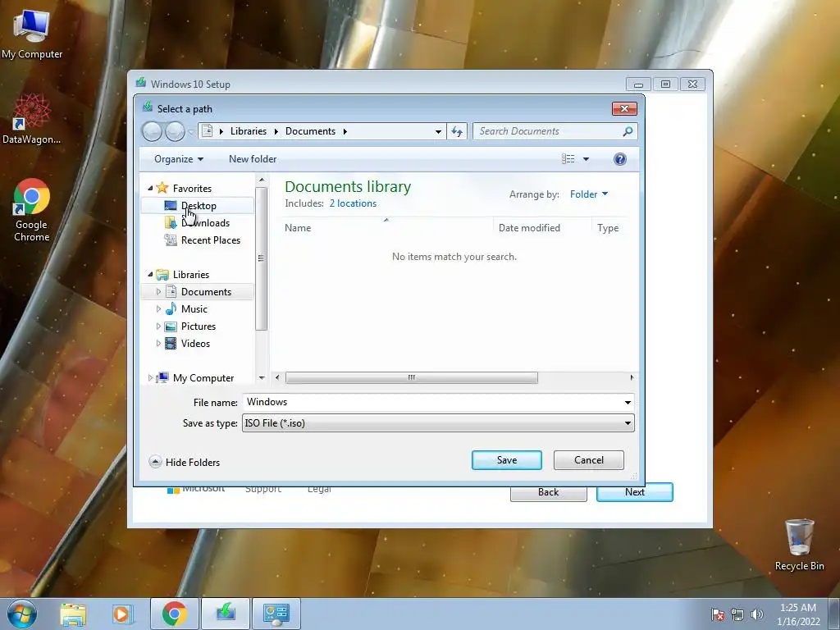Check network status icon in tray
840x630 pixels.
coord(737,614)
